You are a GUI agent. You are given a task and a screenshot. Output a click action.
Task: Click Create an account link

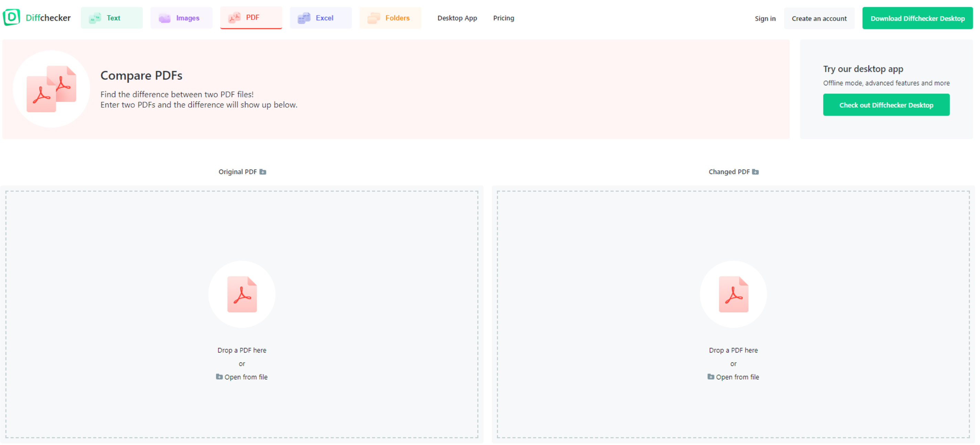[819, 18]
